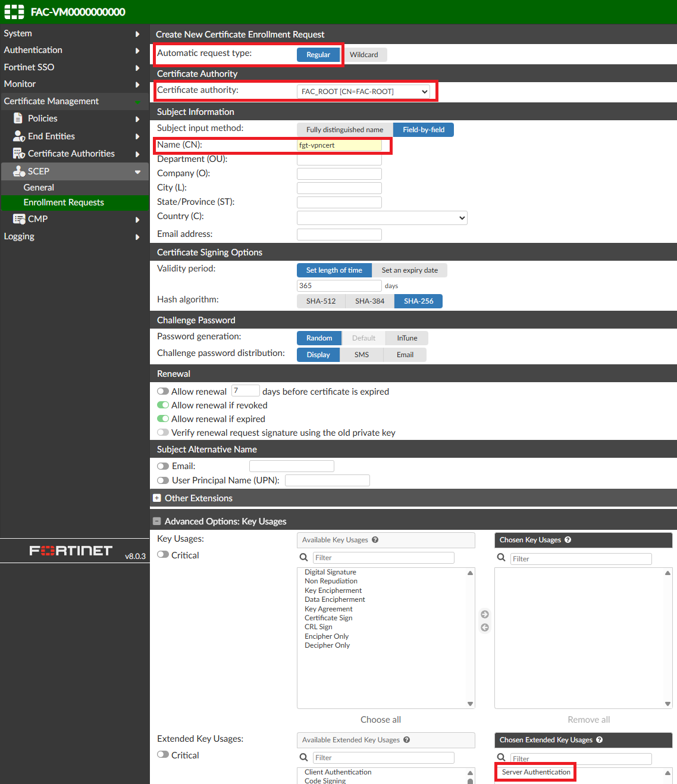Open the General SCEP page
The image size is (677, 784).
click(x=39, y=188)
